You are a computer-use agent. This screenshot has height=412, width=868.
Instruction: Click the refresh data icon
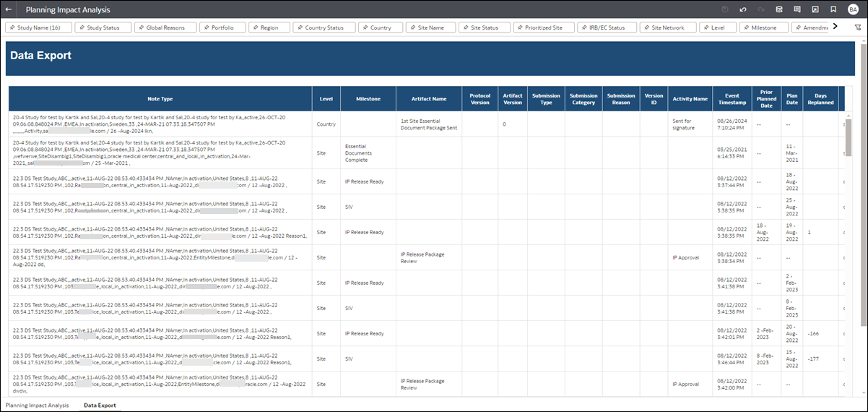point(779,9)
